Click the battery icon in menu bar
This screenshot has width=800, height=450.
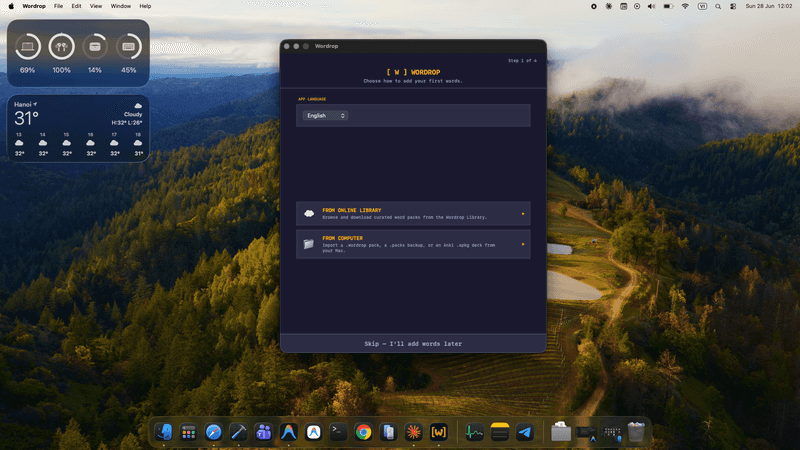[668, 6]
